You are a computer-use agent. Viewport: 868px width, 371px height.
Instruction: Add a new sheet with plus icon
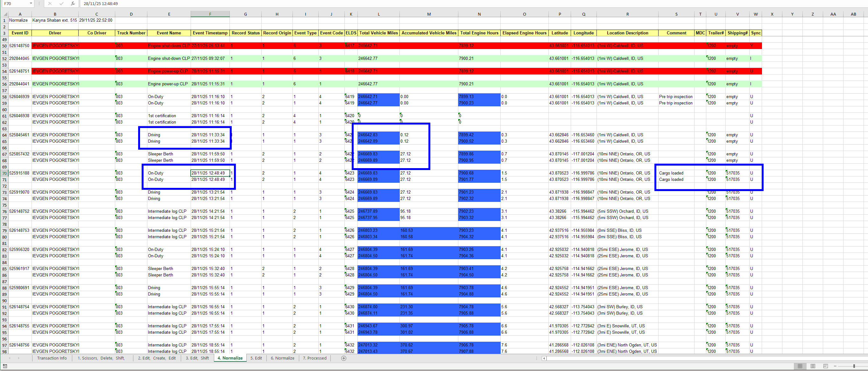[344, 358]
